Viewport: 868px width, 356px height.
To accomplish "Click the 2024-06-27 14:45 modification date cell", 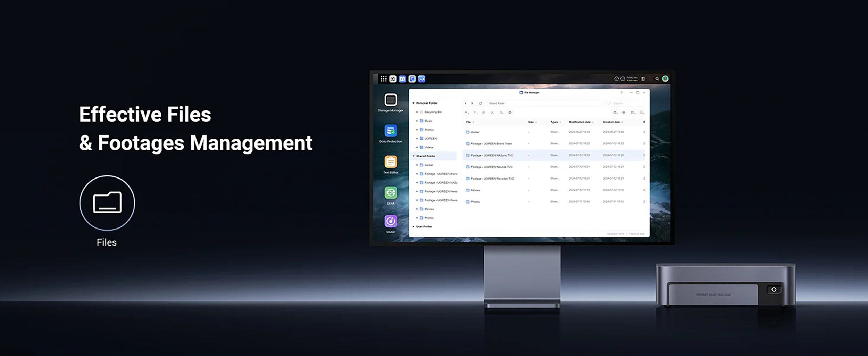I will point(579,132).
